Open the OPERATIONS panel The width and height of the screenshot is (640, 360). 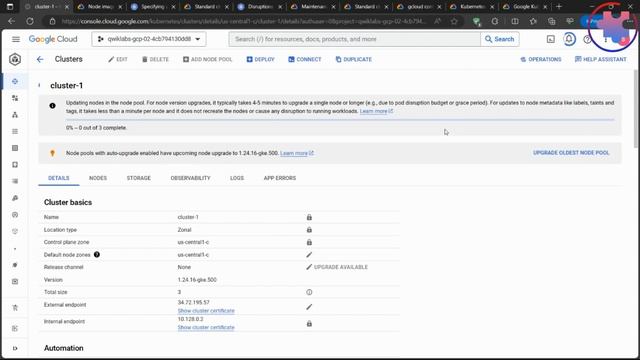(x=541, y=60)
